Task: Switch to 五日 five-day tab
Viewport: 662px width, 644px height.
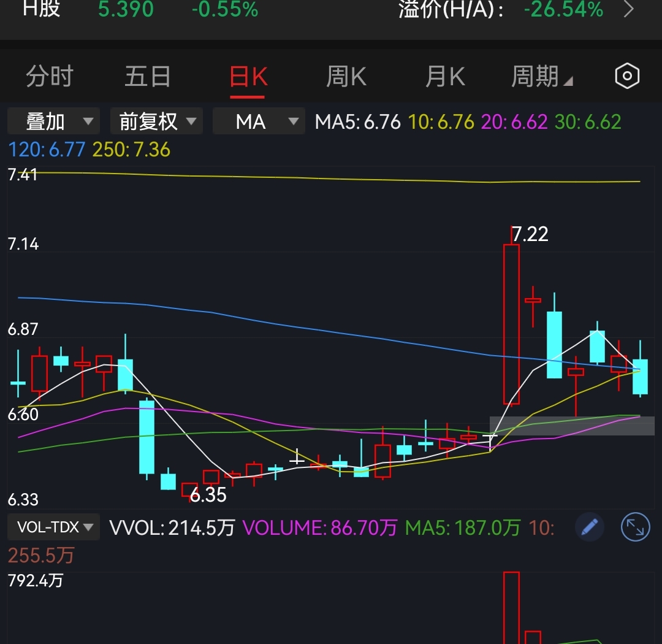Action: pos(148,77)
